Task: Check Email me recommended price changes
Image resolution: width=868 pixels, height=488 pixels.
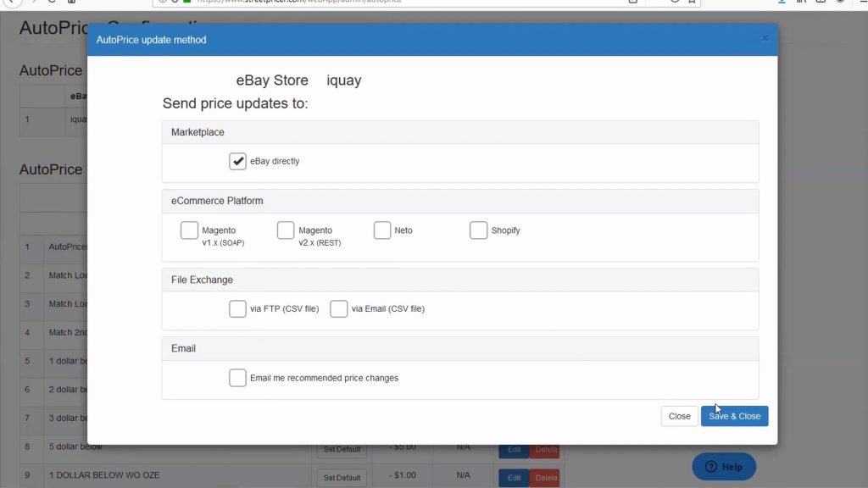Action: [x=237, y=378]
